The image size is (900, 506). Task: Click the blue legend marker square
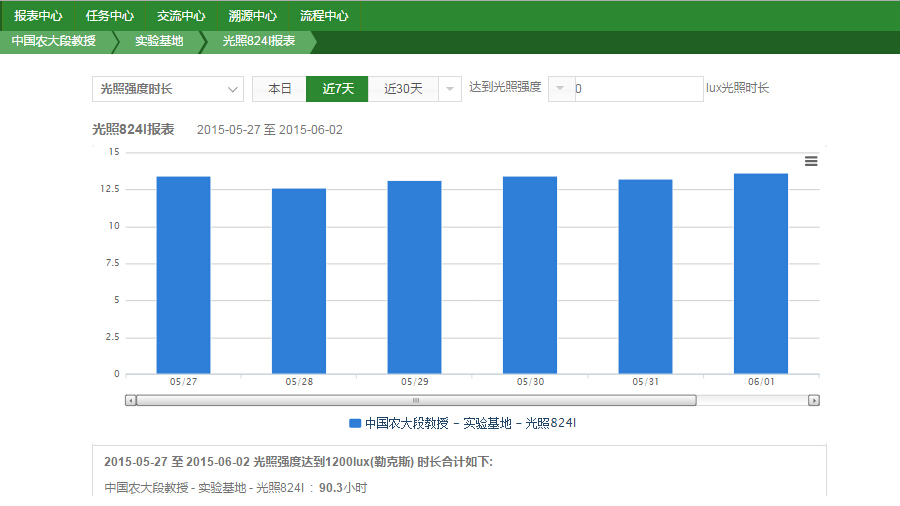point(354,424)
